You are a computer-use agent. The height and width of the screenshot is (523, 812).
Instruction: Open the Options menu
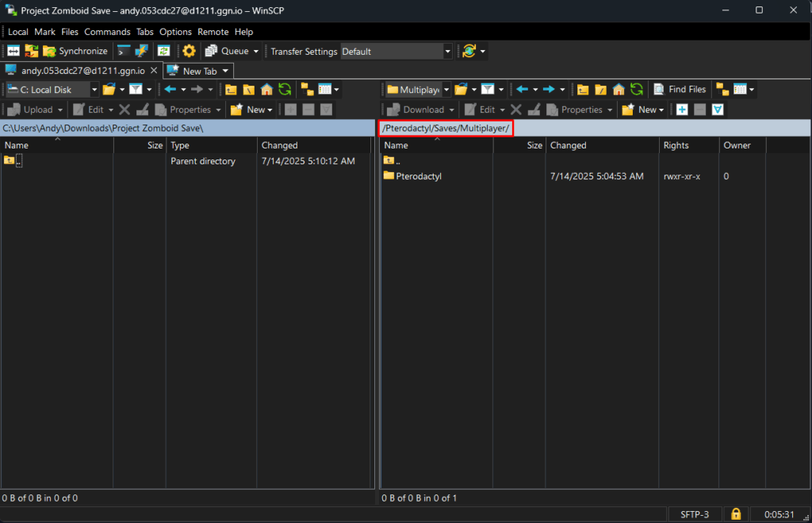[175, 32]
